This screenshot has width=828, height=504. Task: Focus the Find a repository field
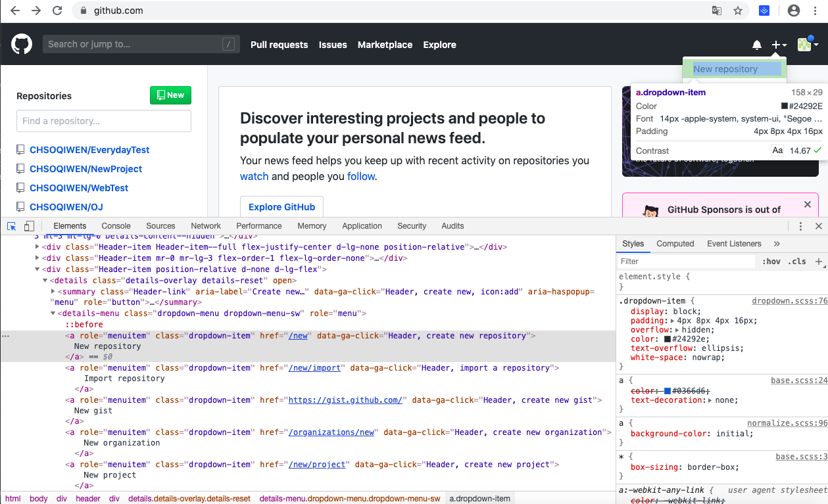point(104,121)
